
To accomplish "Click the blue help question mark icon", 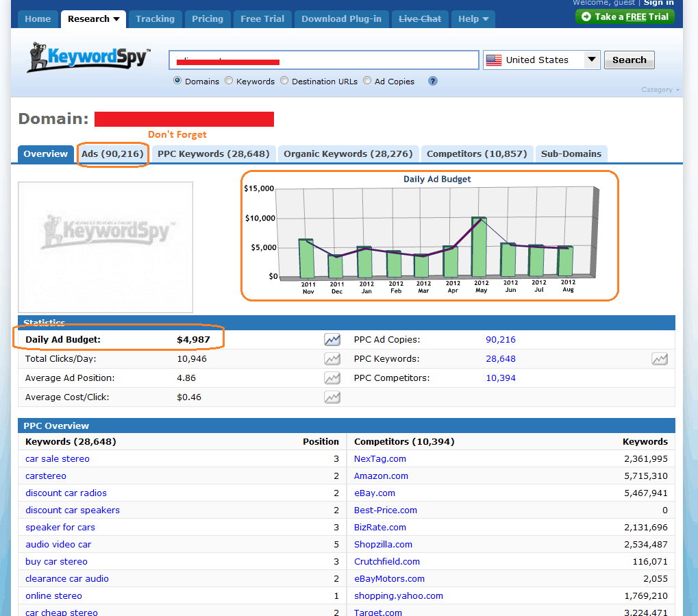I will coord(433,81).
